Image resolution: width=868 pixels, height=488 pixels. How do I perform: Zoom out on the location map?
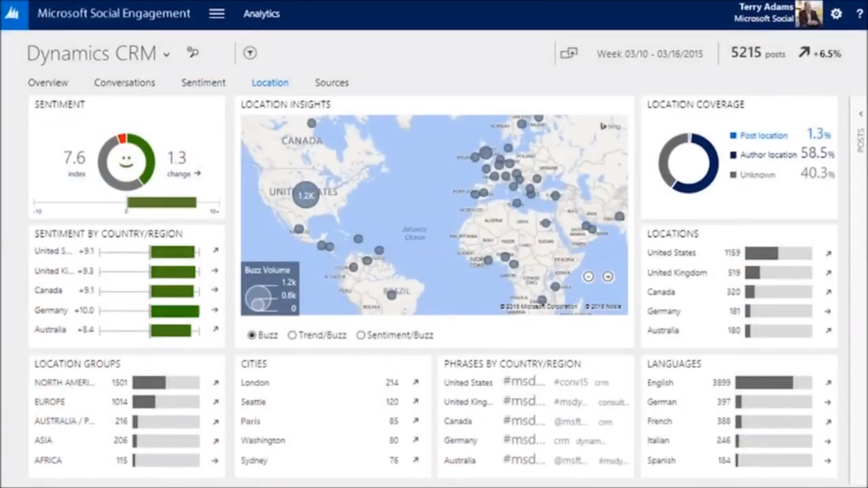(588, 277)
